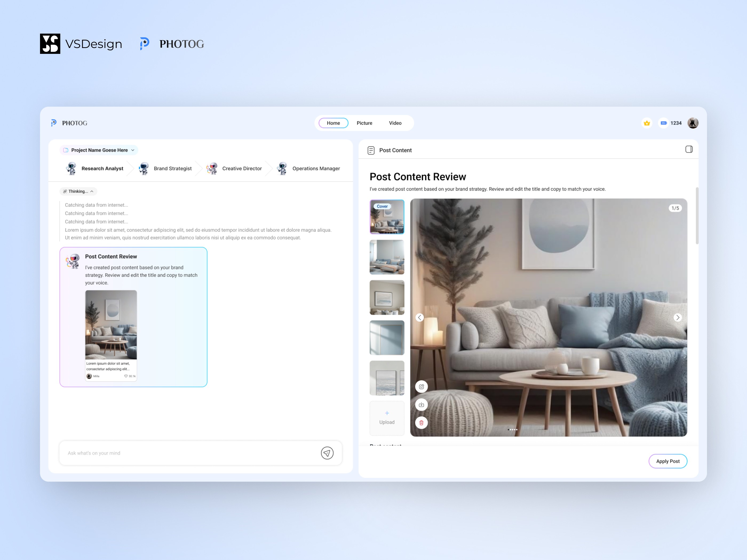Open the Project Name Goese Here dropdown
This screenshot has width=747, height=560.
[99, 150]
